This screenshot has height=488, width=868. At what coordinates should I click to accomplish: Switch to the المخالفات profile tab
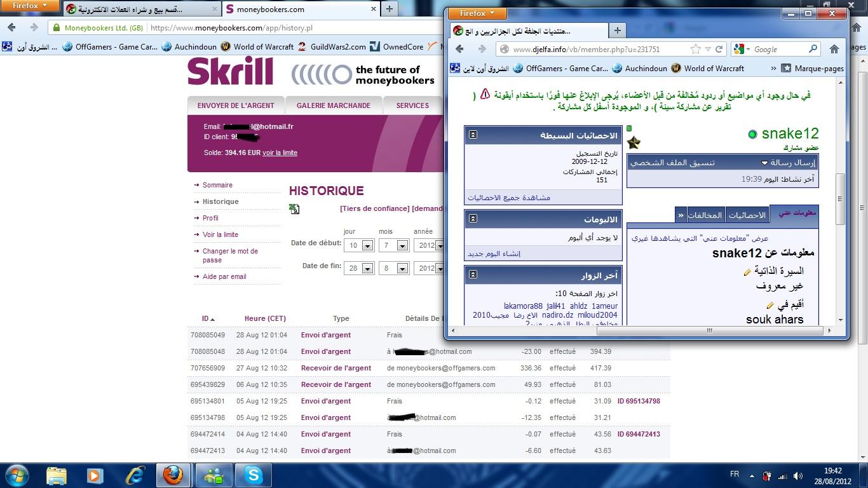(x=705, y=215)
